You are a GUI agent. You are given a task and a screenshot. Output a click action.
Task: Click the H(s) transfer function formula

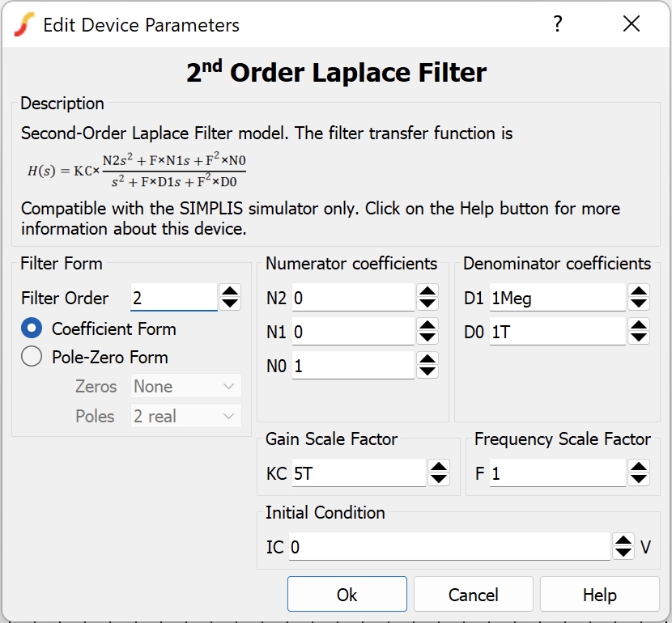(137, 171)
